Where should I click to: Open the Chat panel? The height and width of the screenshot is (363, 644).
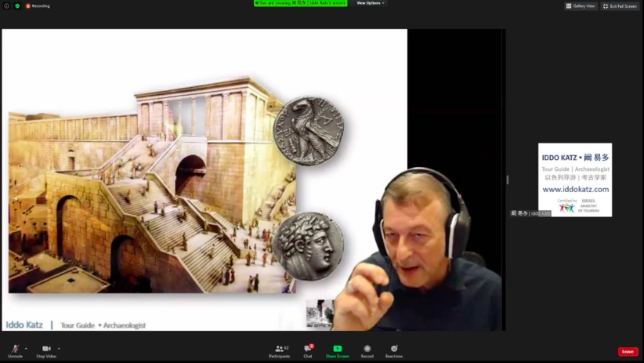click(308, 351)
